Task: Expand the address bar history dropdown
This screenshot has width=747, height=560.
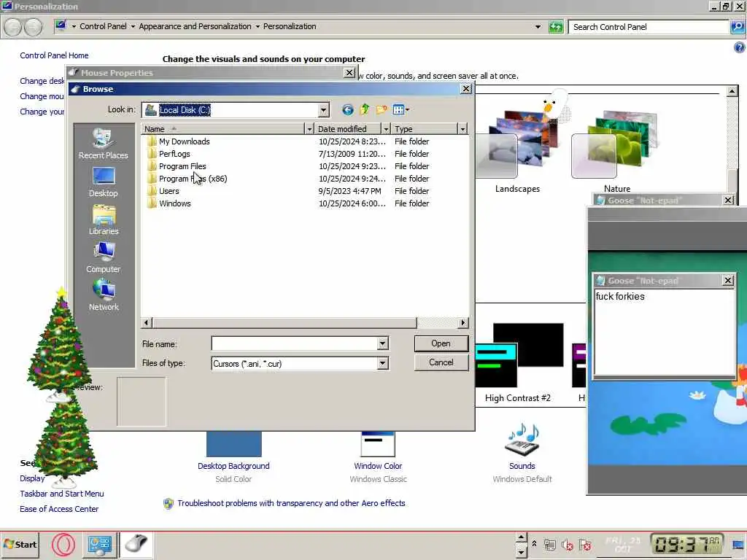Action: point(538,27)
